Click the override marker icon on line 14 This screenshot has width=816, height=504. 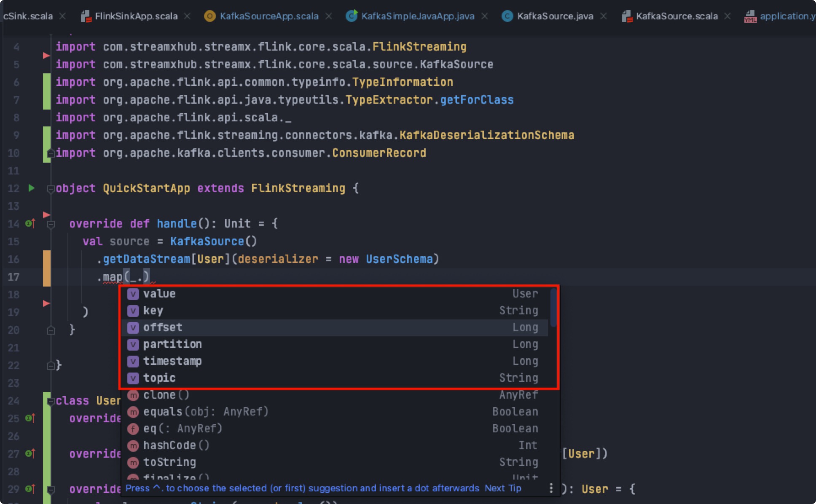tap(30, 223)
